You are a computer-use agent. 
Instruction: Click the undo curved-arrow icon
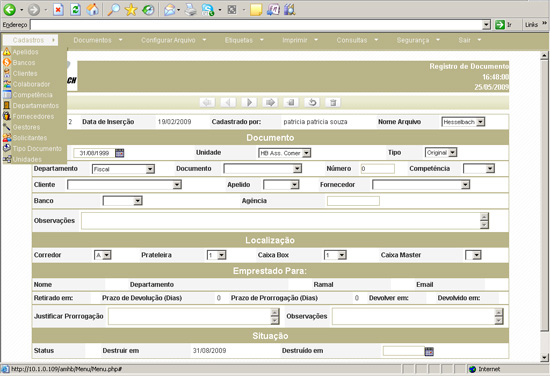(312, 102)
